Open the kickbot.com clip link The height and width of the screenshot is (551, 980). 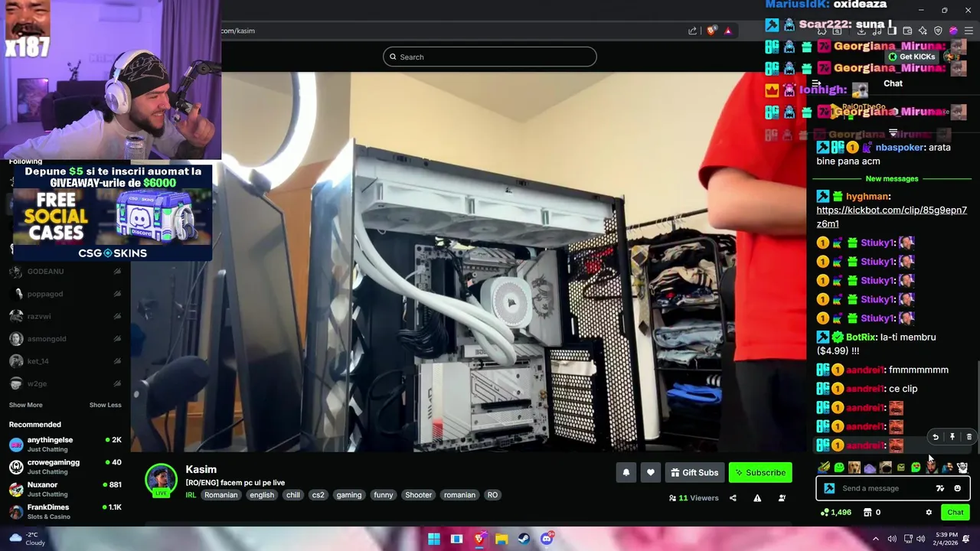(x=892, y=217)
